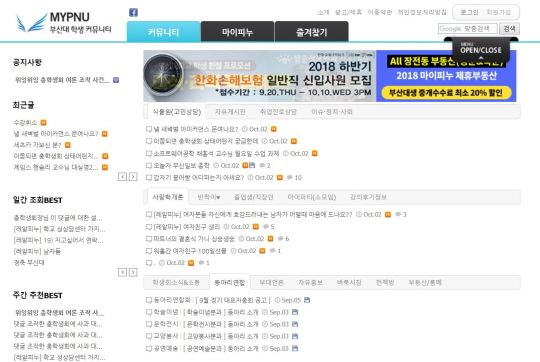Click the 검색 search button
Image resolution: width=540 pixels, height=362 pixels.
pyautogui.click(x=509, y=29)
